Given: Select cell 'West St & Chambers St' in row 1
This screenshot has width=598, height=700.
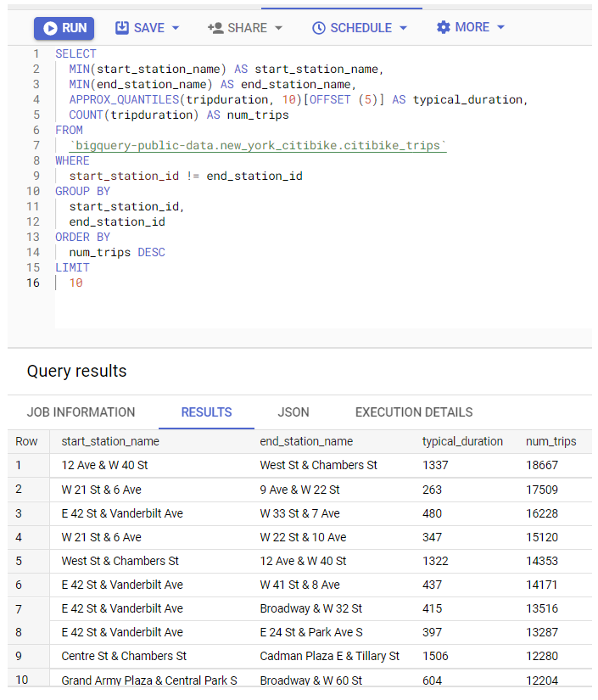Looking at the screenshot, I should point(319,465).
